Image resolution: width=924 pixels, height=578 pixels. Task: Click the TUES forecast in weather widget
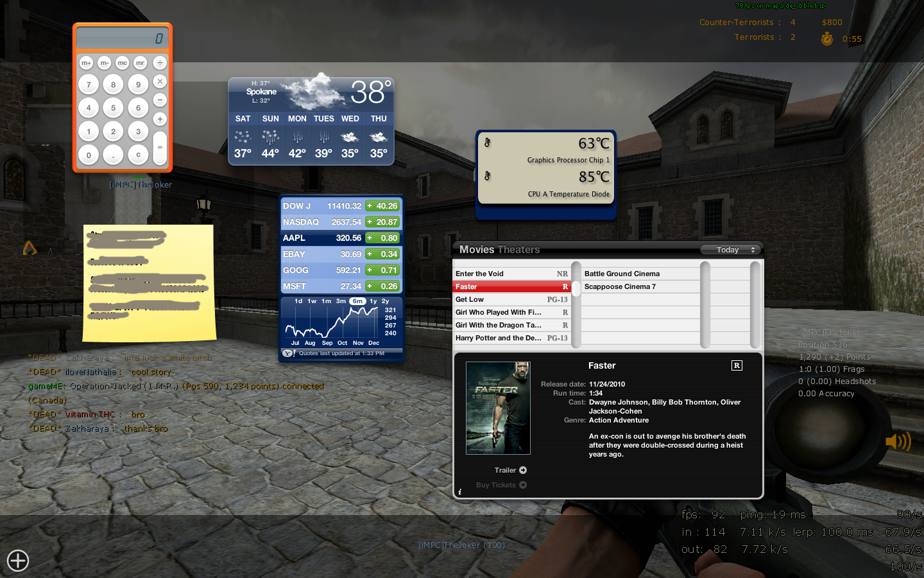pos(324,137)
